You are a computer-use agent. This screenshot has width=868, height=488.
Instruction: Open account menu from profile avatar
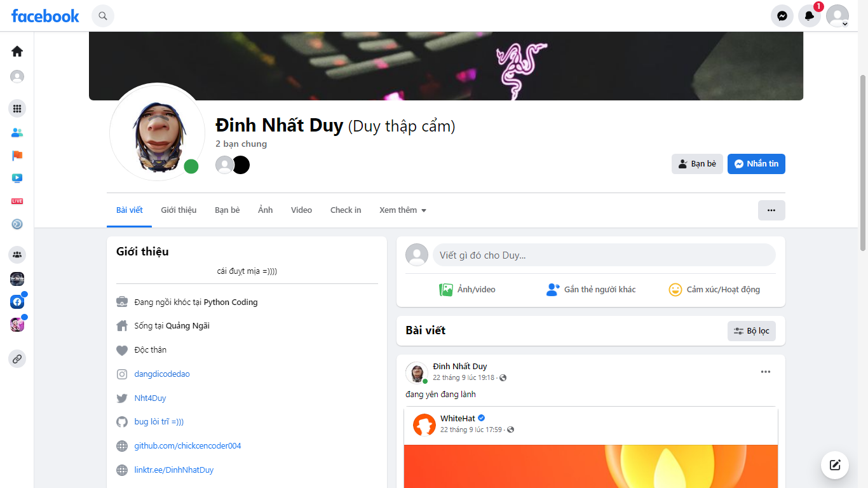point(837,16)
